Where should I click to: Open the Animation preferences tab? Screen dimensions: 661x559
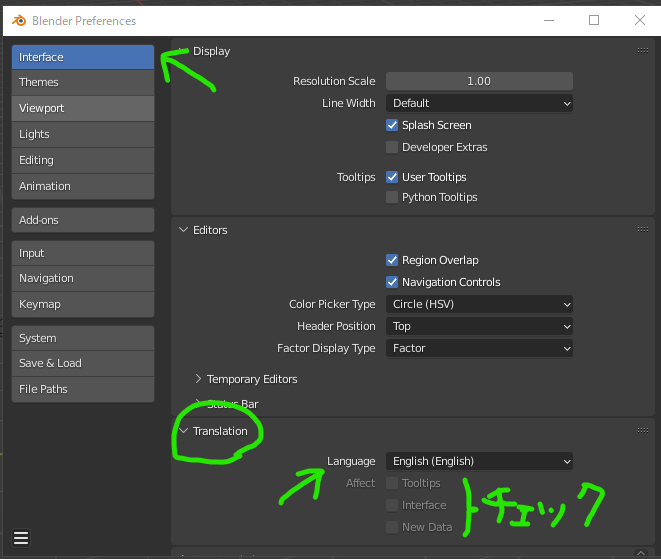tap(83, 186)
